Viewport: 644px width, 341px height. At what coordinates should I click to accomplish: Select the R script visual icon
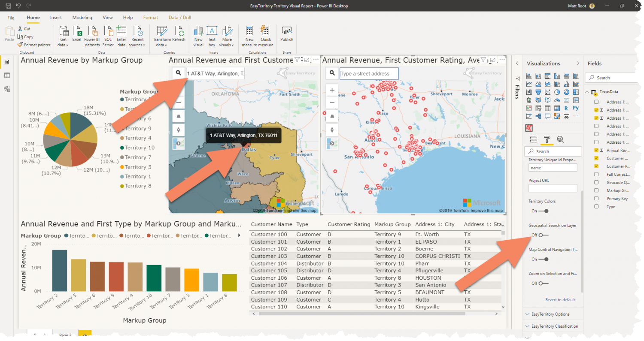566,108
